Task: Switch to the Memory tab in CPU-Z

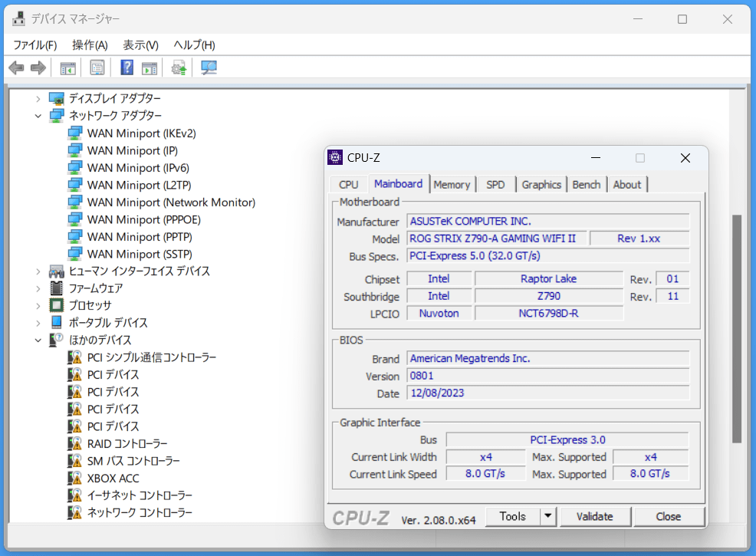Action: (x=452, y=185)
